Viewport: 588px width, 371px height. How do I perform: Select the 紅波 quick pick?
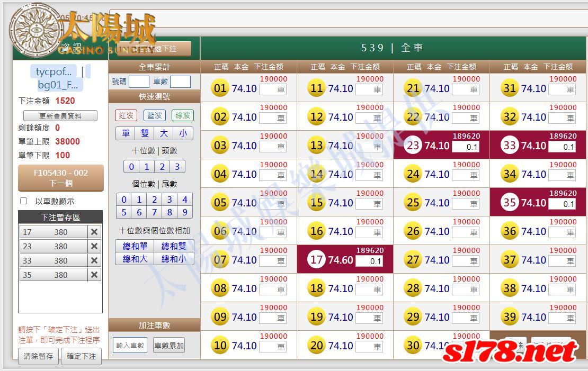(x=126, y=115)
